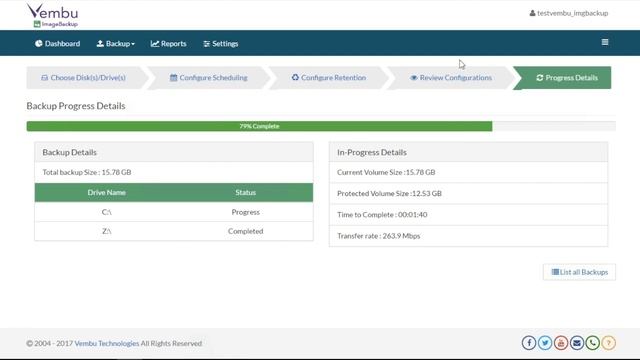The height and width of the screenshot is (360, 640).
Task: Select the Configure Scheduling step
Action: coord(209,78)
